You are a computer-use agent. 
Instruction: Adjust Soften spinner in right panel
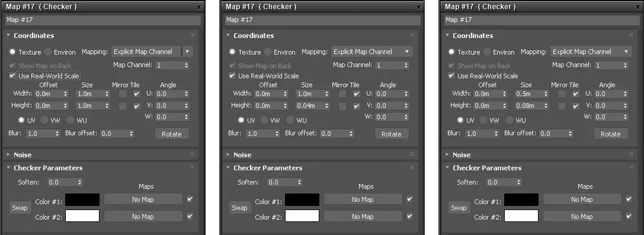[x=519, y=182]
